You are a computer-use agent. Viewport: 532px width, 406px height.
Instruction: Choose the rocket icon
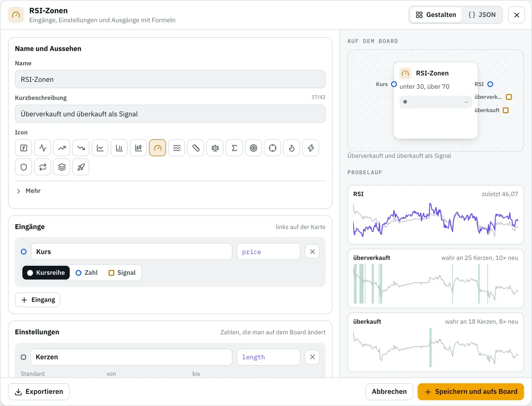(x=81, y=167)
